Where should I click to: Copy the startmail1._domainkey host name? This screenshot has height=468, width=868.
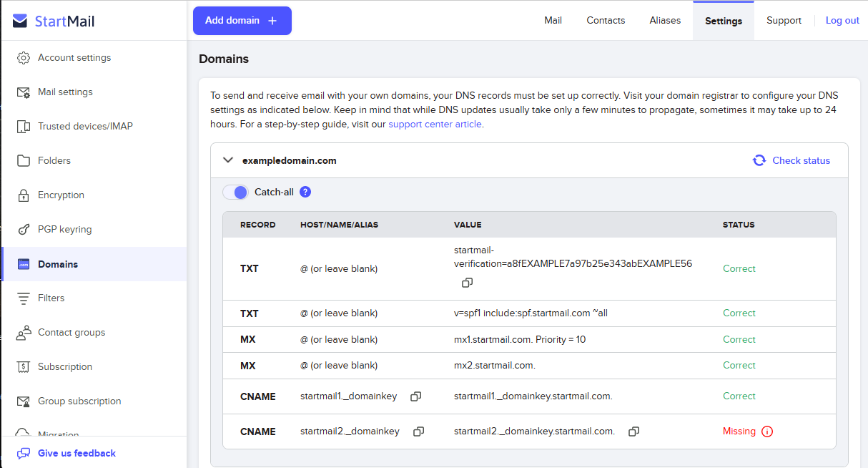click(x=415, y=396)
